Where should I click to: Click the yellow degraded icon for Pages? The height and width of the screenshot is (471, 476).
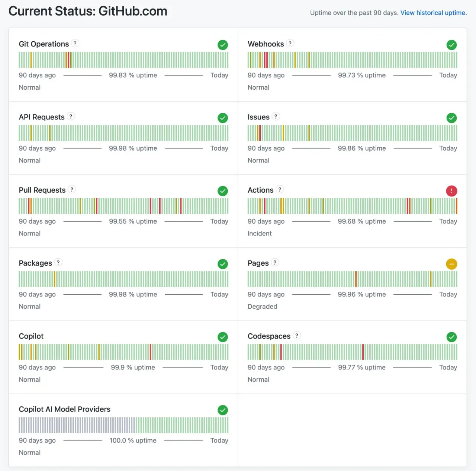point(451,264)
